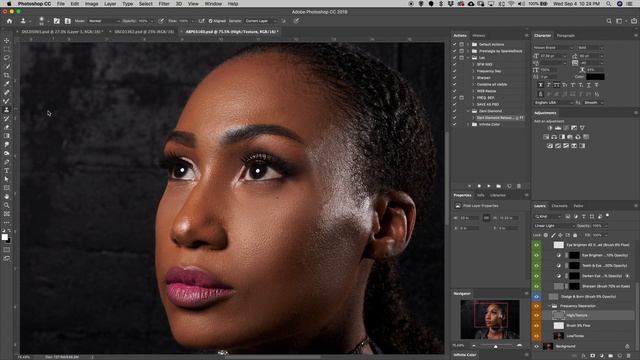
Task: Select the SAVE AS PSD action
Action: coord(487,104)
